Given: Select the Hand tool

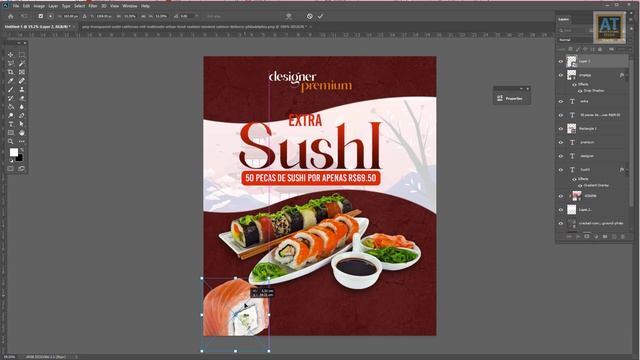Looking at the screenshot, I should pyautogui.click(x=22, y=133).
